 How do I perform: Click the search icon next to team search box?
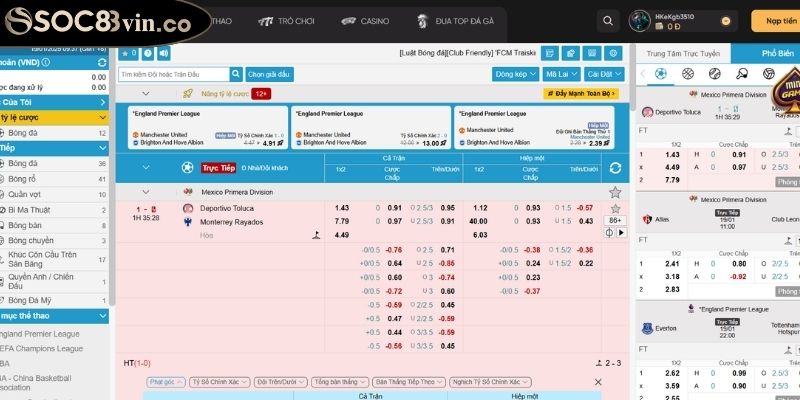[234, 74]
